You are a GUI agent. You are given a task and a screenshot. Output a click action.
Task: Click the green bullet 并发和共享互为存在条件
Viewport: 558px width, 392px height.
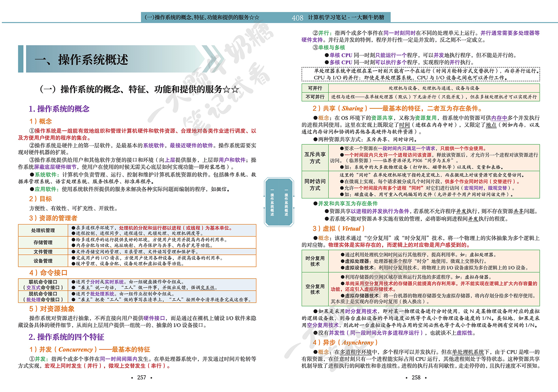pyautogui.click(x=348, y=203)
